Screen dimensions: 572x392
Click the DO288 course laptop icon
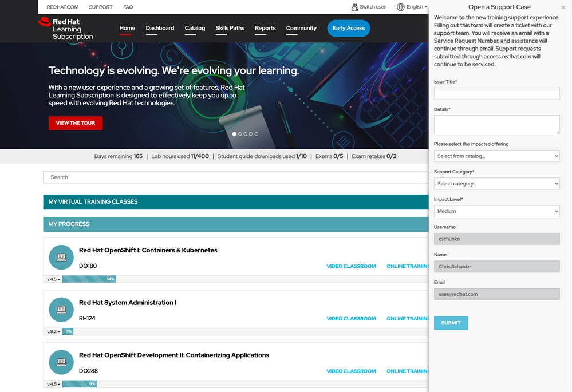[x=61, y=362]
